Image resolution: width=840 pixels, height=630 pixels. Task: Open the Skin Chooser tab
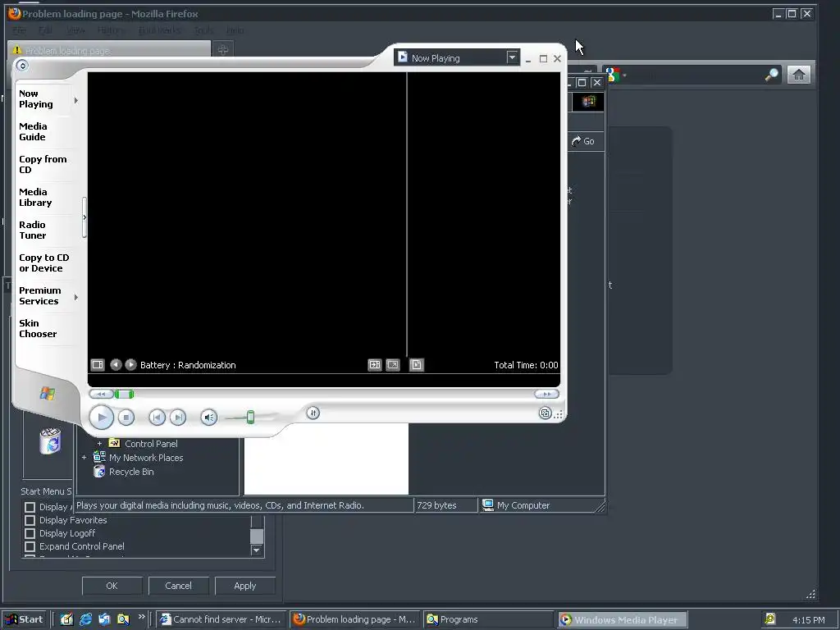pyautogui.click(x=38, y=328)
